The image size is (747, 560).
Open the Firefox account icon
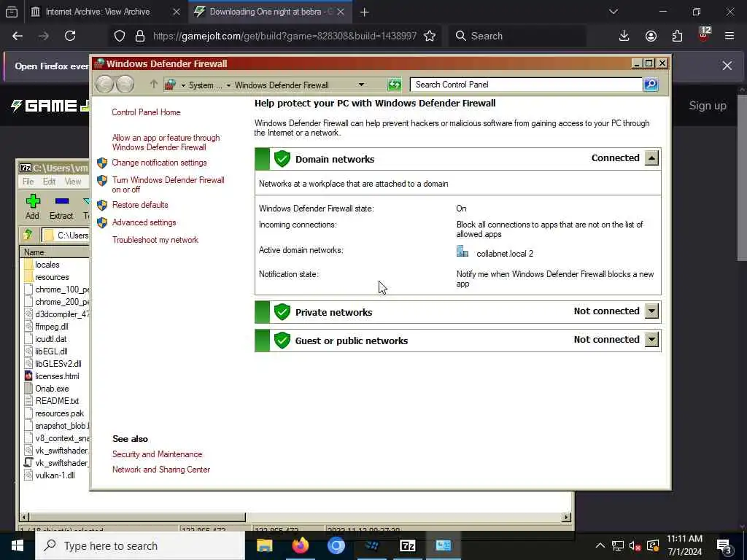[x=651, y=36]
